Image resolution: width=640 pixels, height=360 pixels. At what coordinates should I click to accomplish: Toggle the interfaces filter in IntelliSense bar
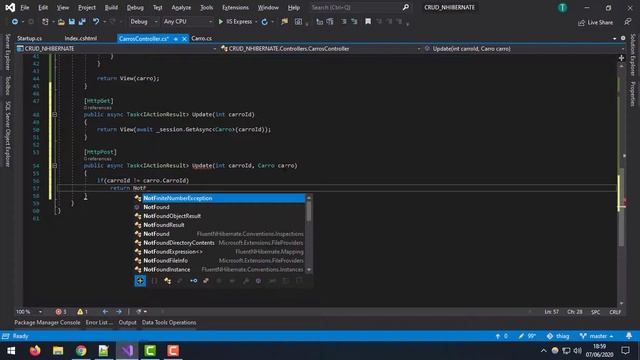[x=193, y=281]
